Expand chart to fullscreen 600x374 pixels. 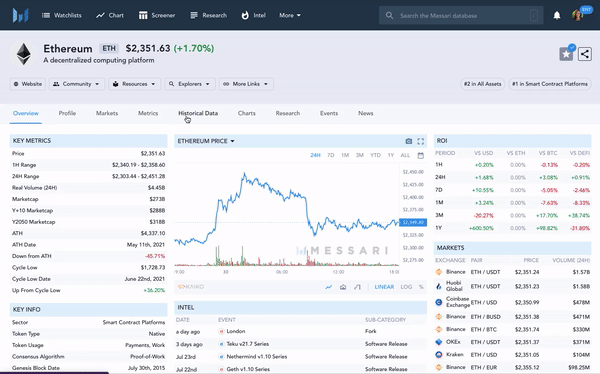coord(421,141)
